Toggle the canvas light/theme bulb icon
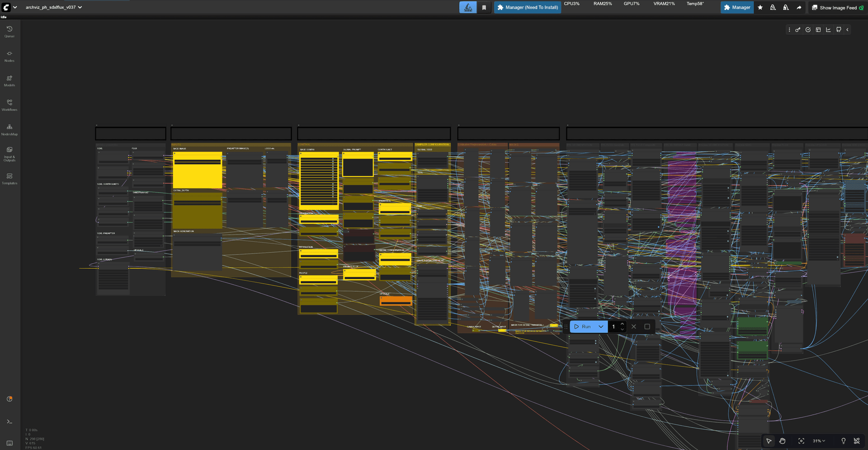This screenshot has height=450, width=868. pos(843,441)
